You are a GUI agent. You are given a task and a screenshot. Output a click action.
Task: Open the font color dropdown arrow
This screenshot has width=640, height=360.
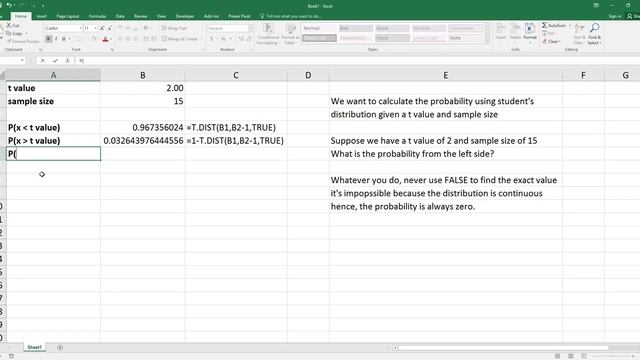(x=111, y=39)
